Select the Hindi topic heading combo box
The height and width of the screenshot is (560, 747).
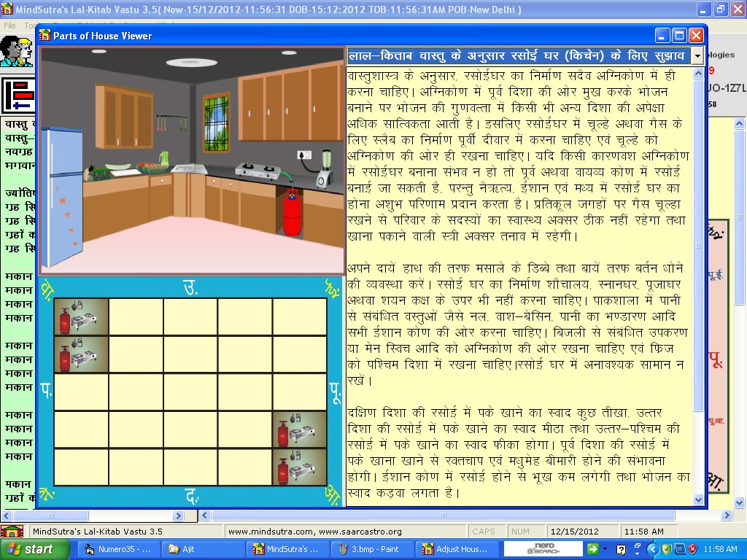pos(519,56)
